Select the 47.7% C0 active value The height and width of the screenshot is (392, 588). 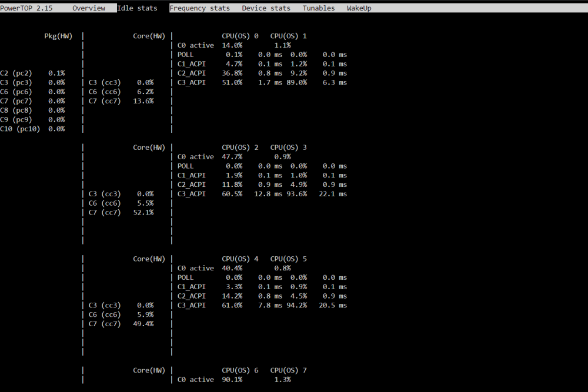(232, 157)
